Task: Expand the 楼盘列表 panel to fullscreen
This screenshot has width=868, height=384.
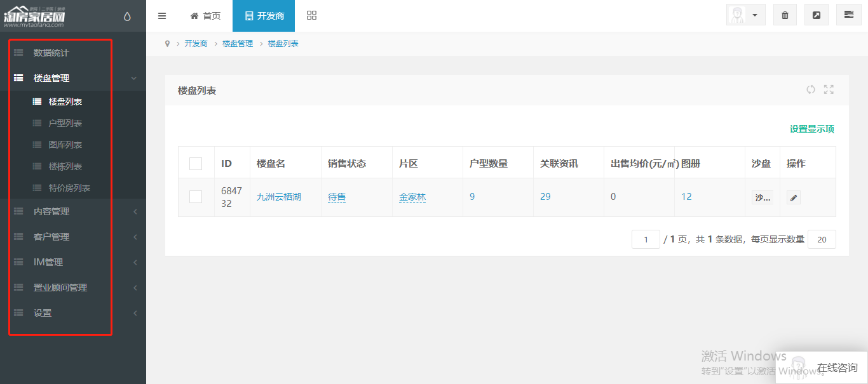Action: [x=829, y=90]
